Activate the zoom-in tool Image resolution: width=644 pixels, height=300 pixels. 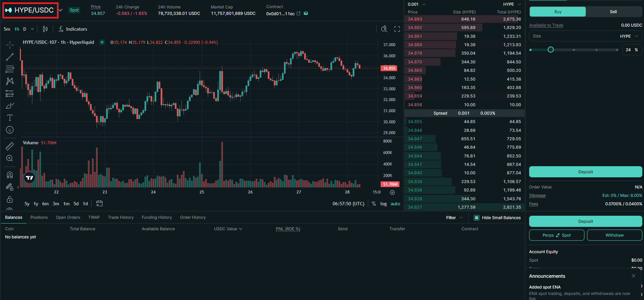pyautogui.click(x=10, y=158)
